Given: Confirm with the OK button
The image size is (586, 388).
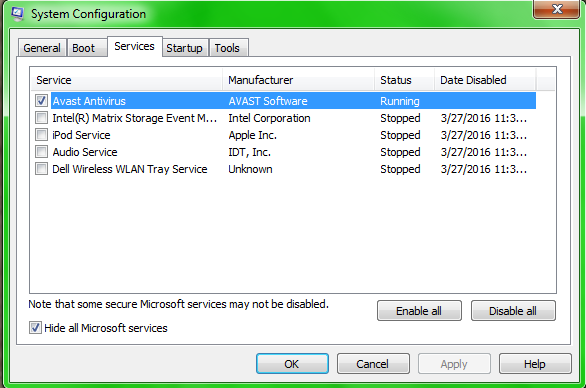Looking at the screenshot, I should point(292,364).
